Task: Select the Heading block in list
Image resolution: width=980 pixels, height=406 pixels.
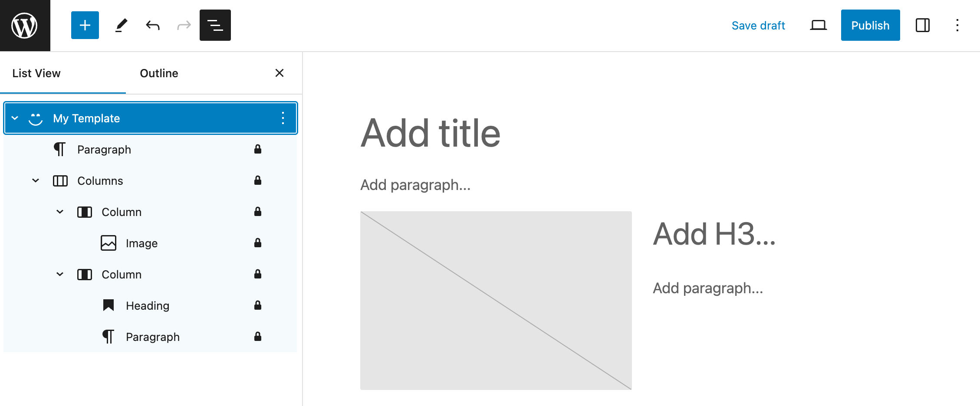Action: (148, 306)
